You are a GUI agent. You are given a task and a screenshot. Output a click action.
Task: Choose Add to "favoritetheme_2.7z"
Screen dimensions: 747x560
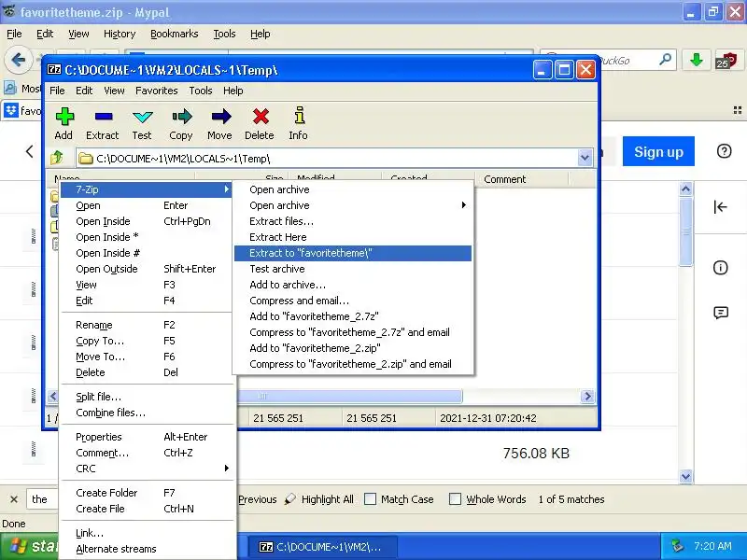point(353,316)
